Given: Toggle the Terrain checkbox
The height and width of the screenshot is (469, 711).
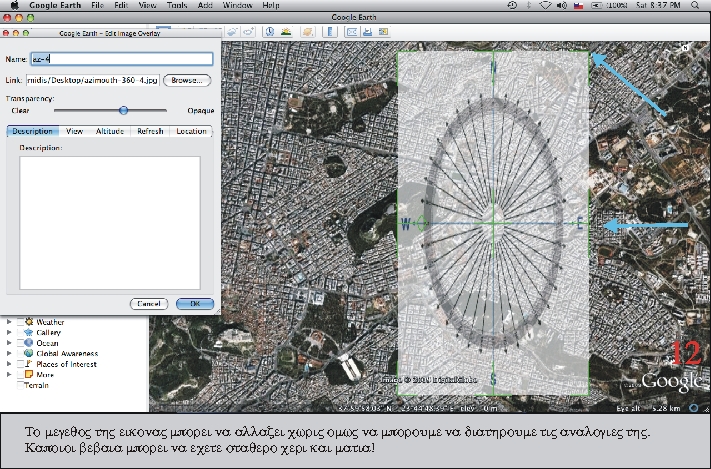Looking at the screenshot, I should (20, 385).
